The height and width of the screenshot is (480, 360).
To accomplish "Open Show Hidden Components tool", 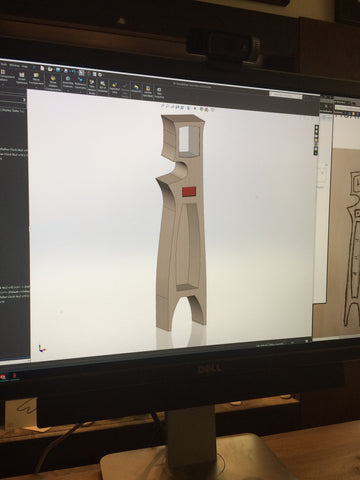I will click(x=53, y=82).
